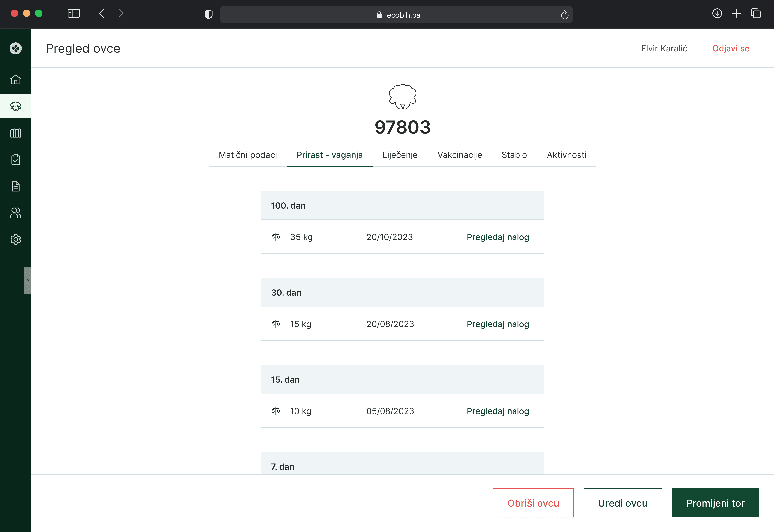Open the settings gear icon

point(16,239)
